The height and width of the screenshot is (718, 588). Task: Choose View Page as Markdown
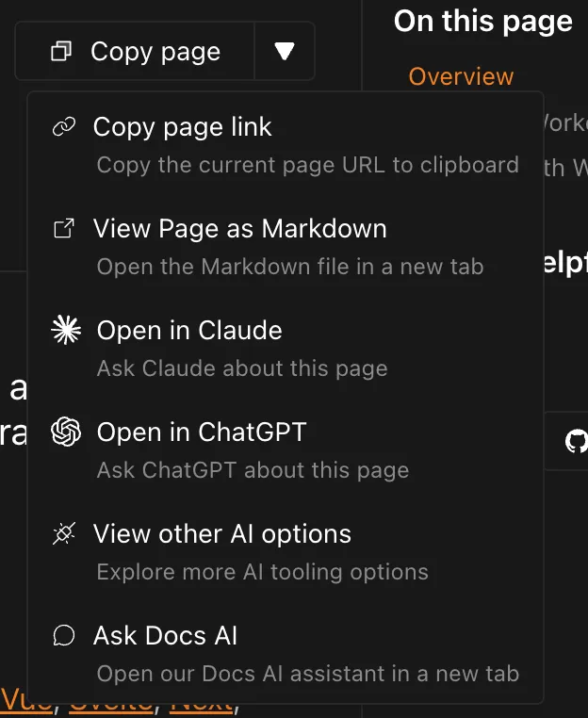click(239, 228)
